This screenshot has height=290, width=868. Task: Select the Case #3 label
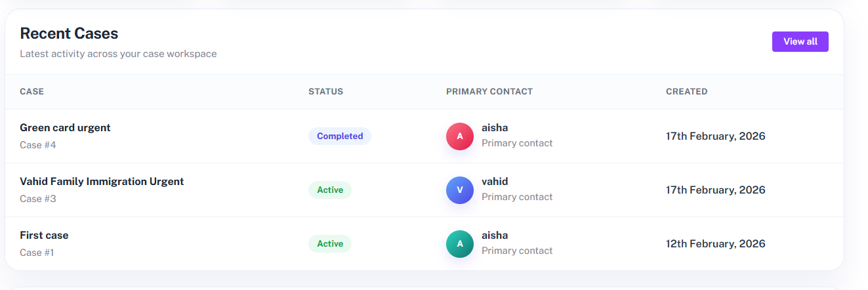click(x=38, y=199)
